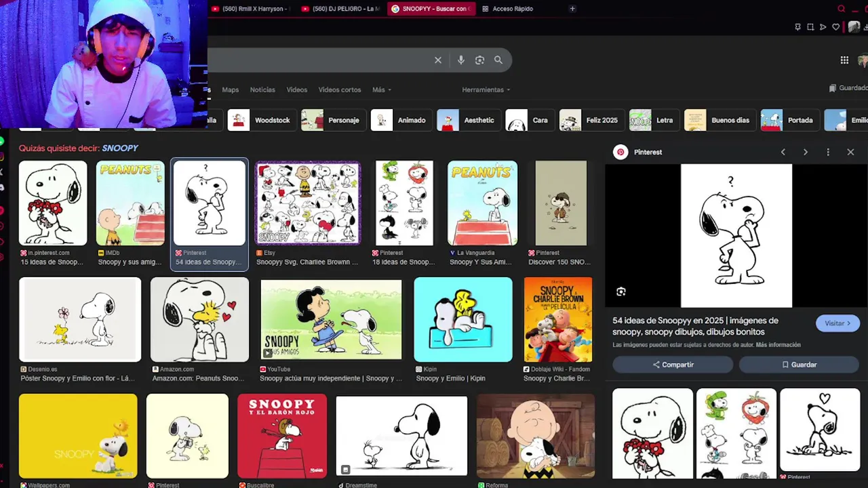Image resolution: width=868 pixels, height=488 pixels.
Task: Click the suggested spelling SNOOPY link
Action: (x=120, y=148)
